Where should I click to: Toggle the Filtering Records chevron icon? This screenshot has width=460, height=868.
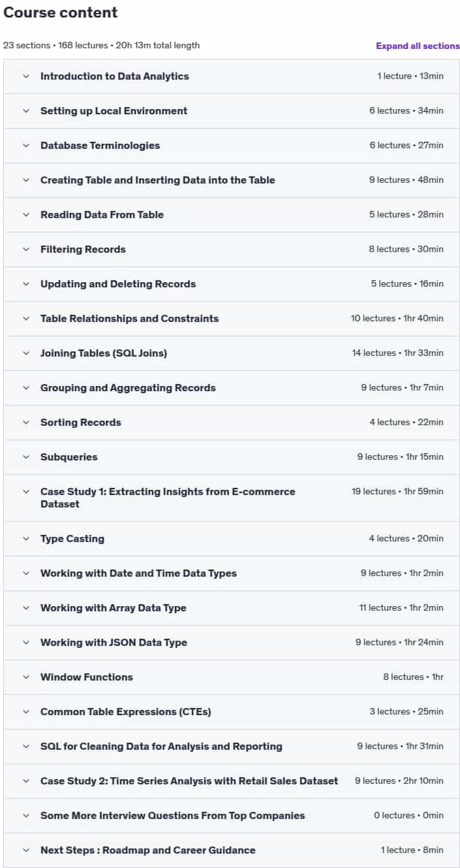coord(26,249)
